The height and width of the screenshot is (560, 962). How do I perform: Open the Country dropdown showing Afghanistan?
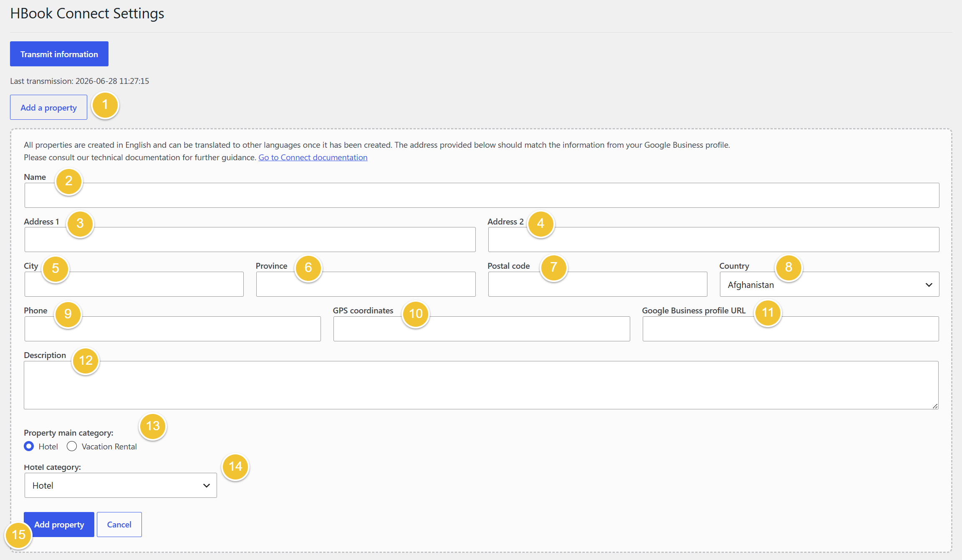click(829, 284)
